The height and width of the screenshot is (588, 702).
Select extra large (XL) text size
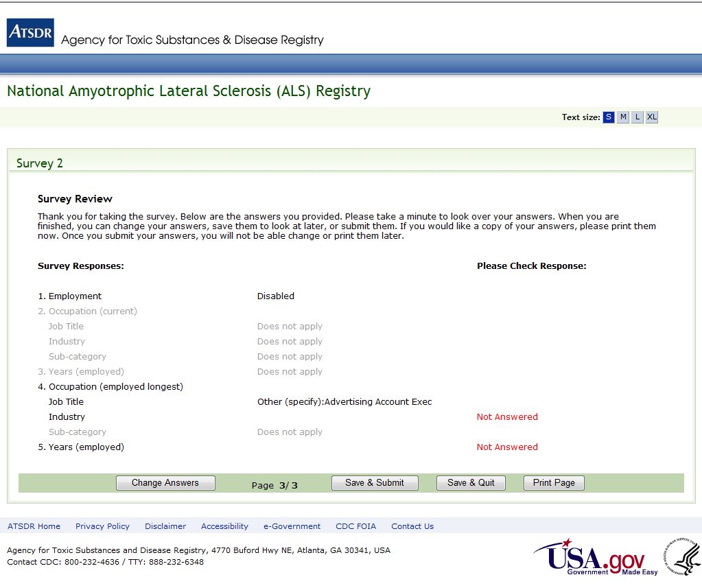click(x=652, y=117)
